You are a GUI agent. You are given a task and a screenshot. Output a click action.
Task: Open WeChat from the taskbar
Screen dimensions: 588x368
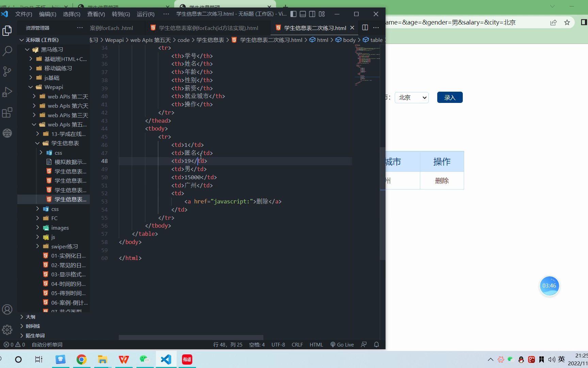pos(145,359)
